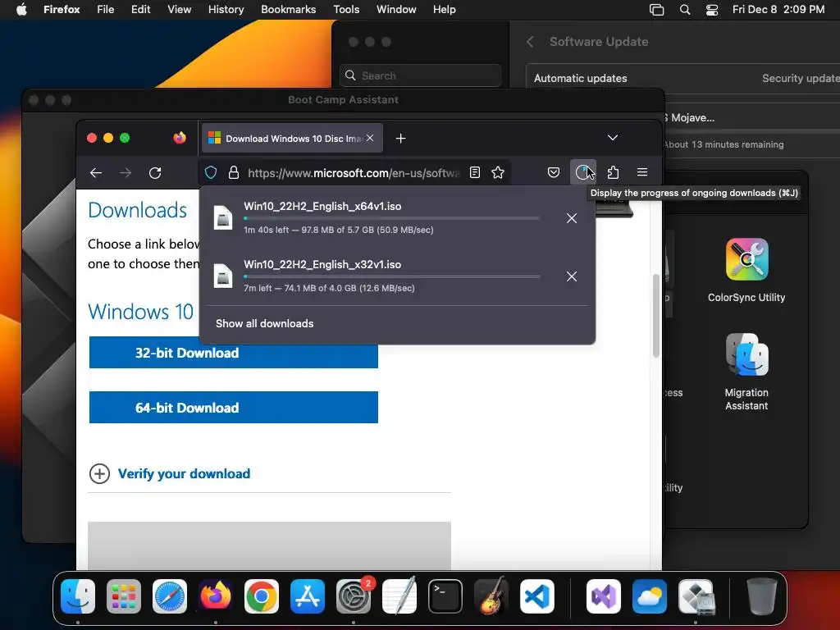Image resolution: width=840 pixels, height=630 pixels.
Task: Click the padlock site information icon
Action: 234,172
